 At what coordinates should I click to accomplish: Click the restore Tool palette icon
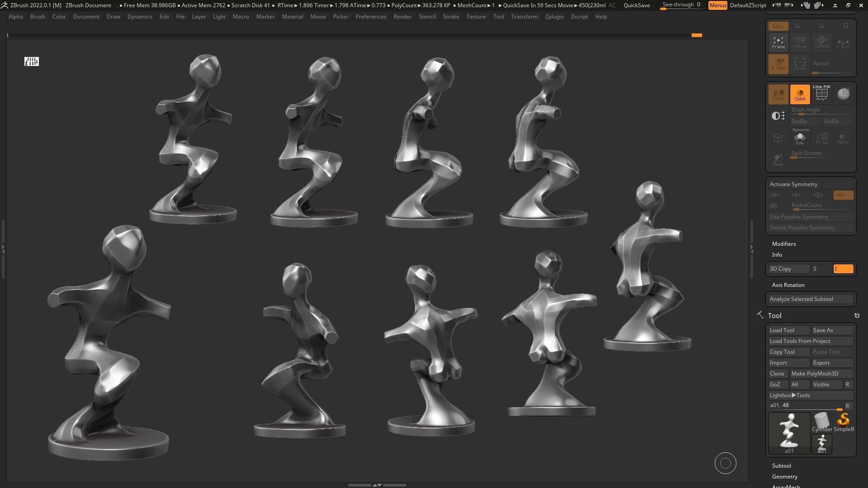point(857,315)
